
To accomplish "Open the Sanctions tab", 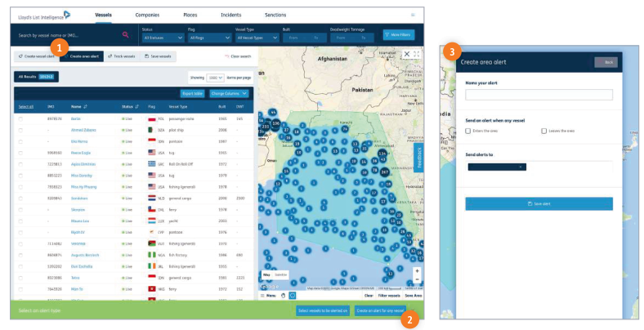I will (275, 16).
